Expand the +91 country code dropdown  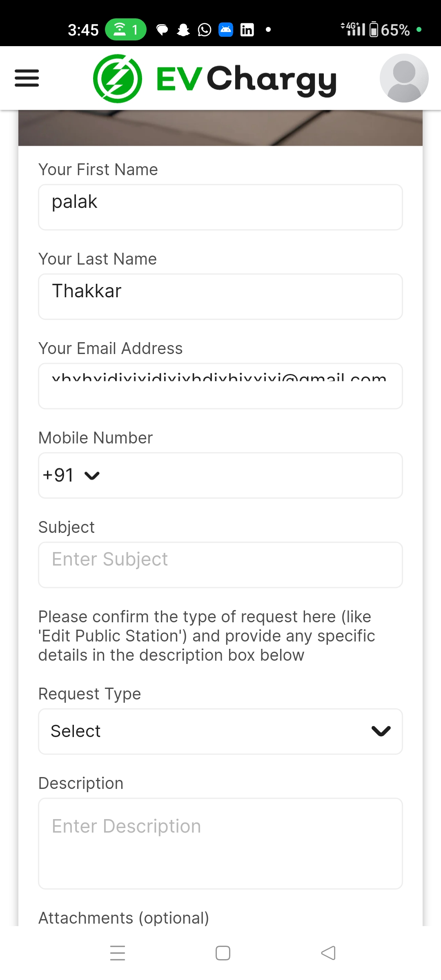(71, 475)
